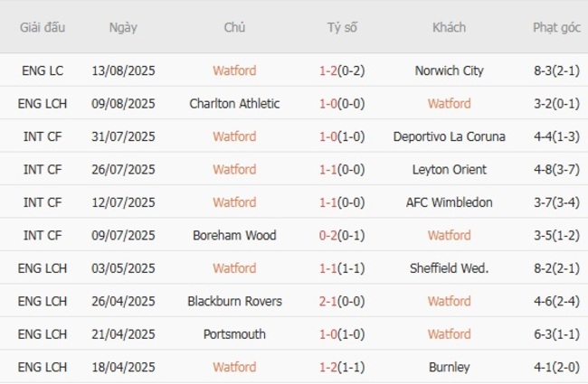Click the 'Ngày' column header
This screenshot has height=384, width=588.
point(123,27)
